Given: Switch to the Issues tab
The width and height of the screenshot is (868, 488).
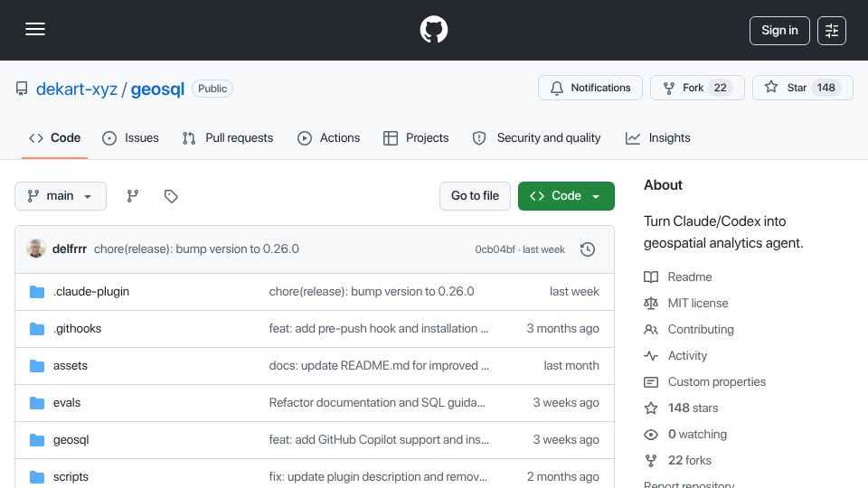Looking at the screenshot, I should coord(130,137).
